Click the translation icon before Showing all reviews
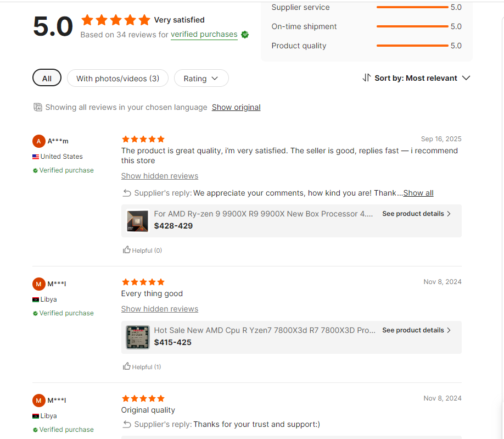Screen dimensions: 504x439 [38, 107]
